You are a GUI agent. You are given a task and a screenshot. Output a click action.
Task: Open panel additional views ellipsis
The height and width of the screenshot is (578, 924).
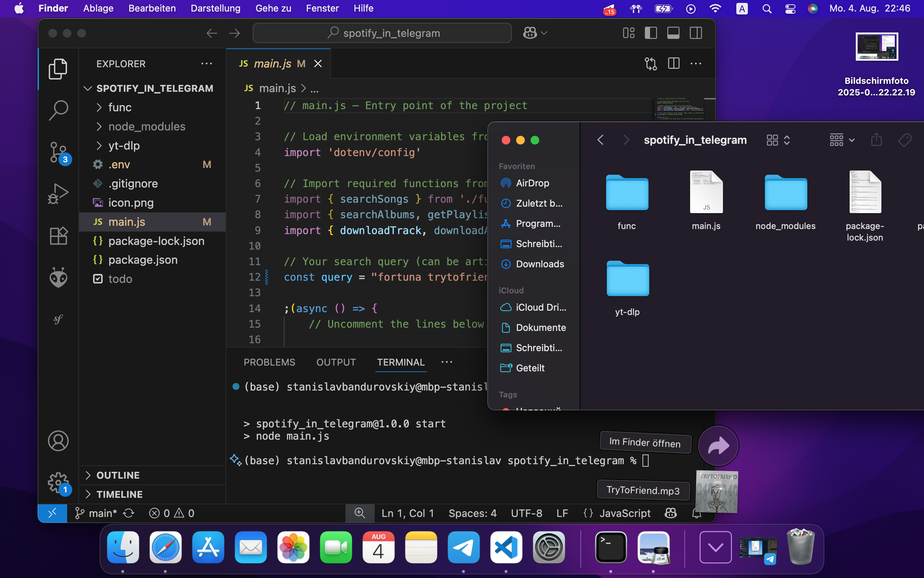point(447,362)
